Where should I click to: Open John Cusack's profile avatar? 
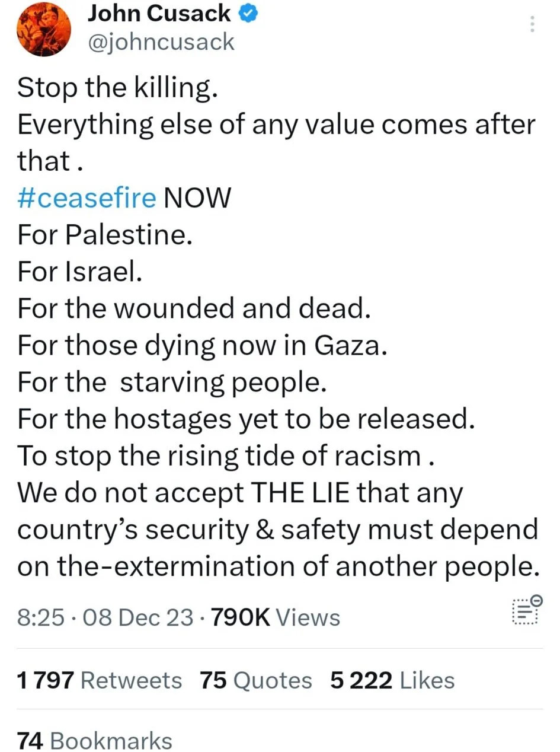pos(44,28)
